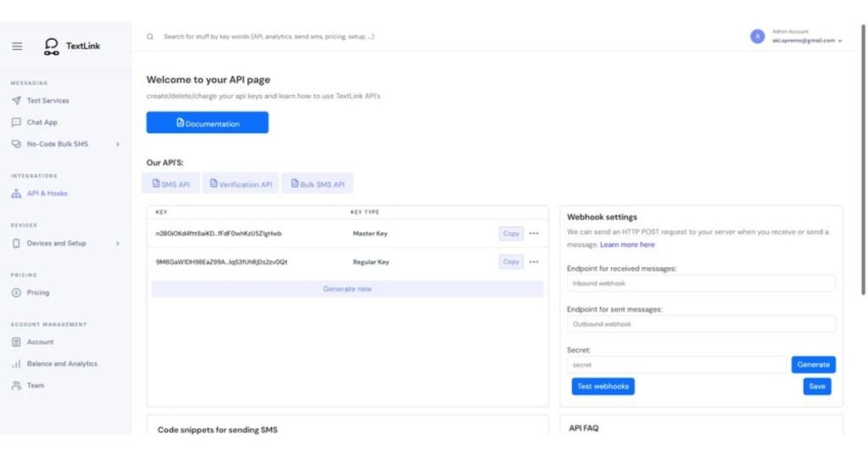868x456 pixels.
Task: Save webhook settings
Action: pos(817,386)
